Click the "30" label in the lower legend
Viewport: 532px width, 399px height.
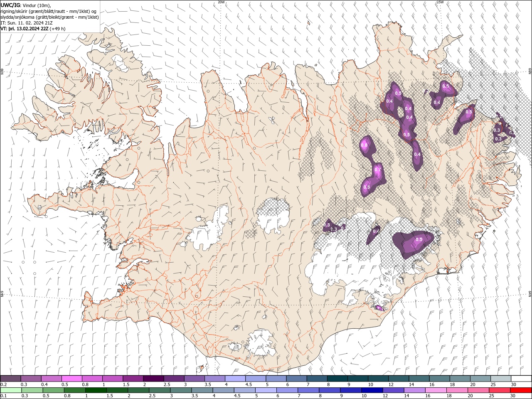coord(512,396)
